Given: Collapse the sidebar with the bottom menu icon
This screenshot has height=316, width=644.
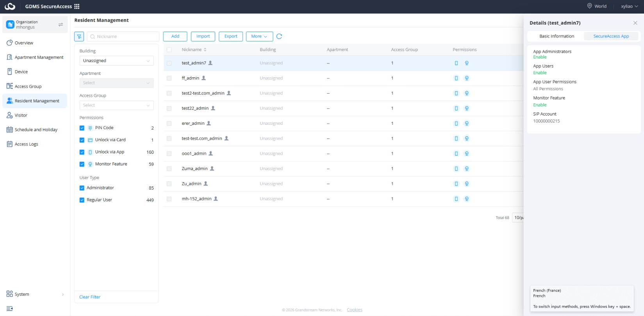Looking at the screenshot, I should pyautogui.click(x=10, y=309).
